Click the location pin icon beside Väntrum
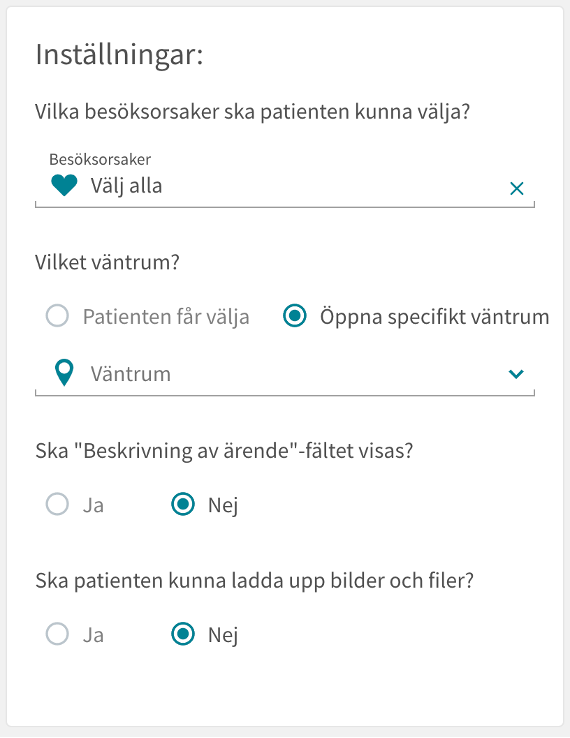570x738 pixels. click(64, 373)
